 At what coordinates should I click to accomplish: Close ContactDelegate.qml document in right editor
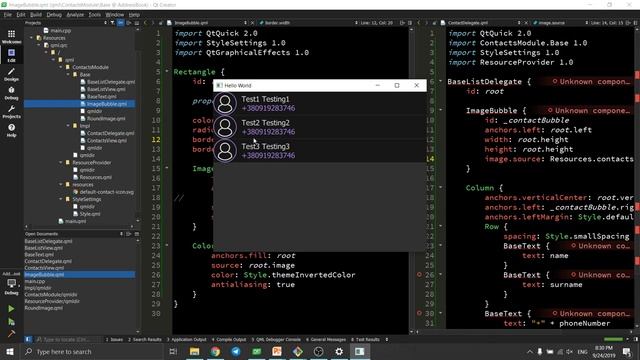526,23
